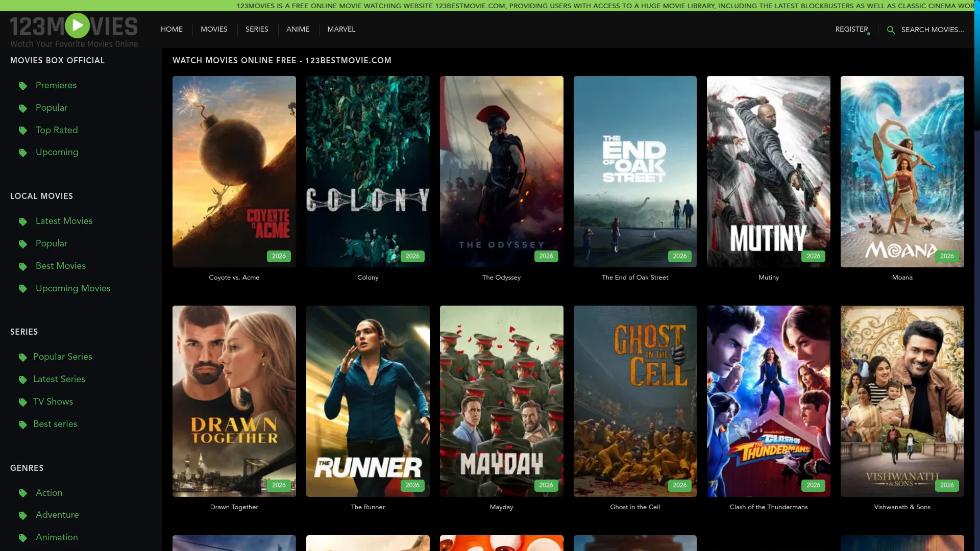
Task: Open the Ghost in the Cell poster
Action: pyautogui.click(x=635, y=401)
